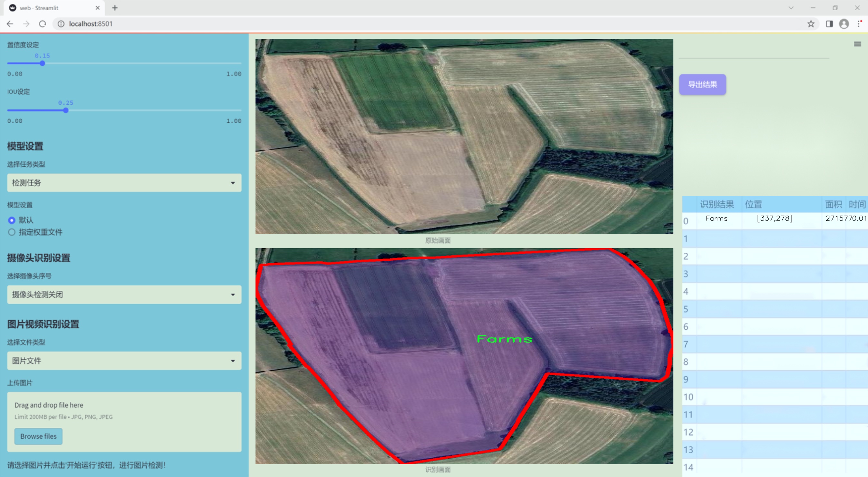The width and height of the screenshot is (868, 477).
Task: Click the Farms result cell in table
Action: tap(716, 219)
